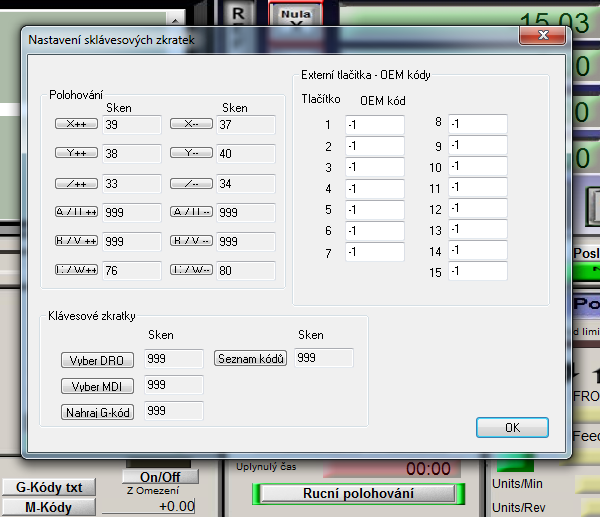Set the Y++ jog hotkey
Viewport: 600px width, 517px height.
77,154
